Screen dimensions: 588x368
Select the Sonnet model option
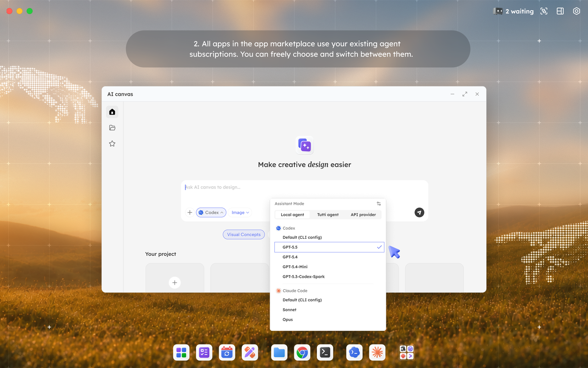point(329,310)
